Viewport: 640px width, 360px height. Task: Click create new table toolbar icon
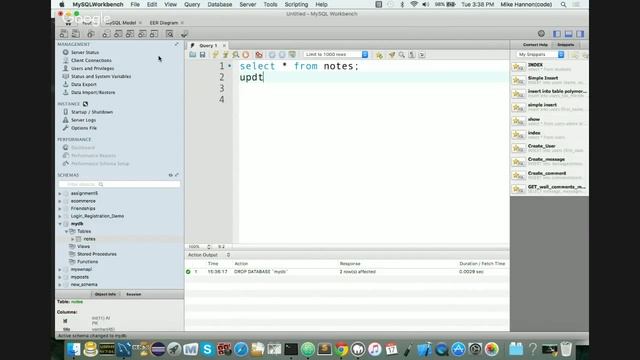(x=118, y=34)
